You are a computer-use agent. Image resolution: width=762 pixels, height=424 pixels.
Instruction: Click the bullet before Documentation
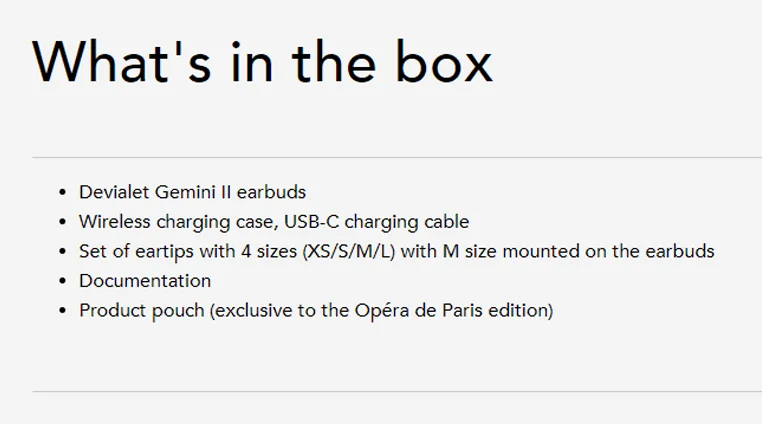[62, 281]
